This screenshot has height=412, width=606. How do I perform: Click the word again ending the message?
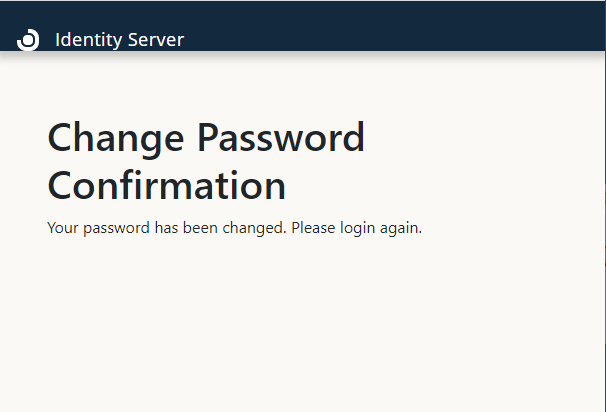[403, 228]
